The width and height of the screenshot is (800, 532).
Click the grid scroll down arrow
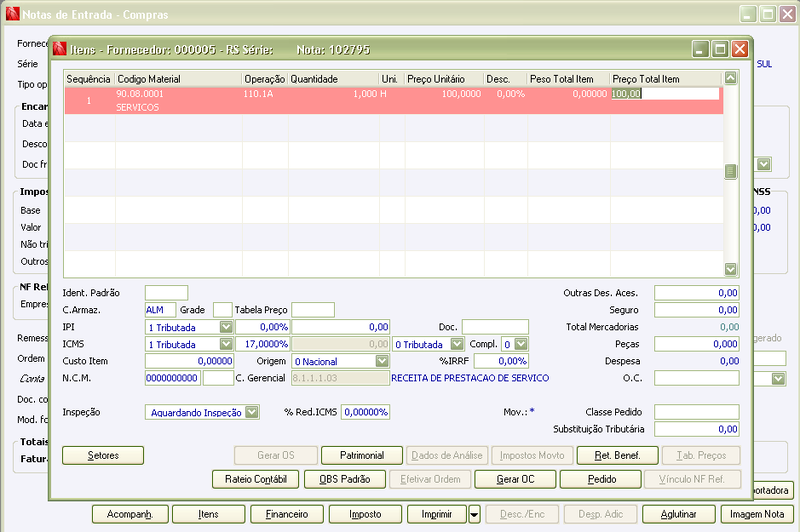731,269
